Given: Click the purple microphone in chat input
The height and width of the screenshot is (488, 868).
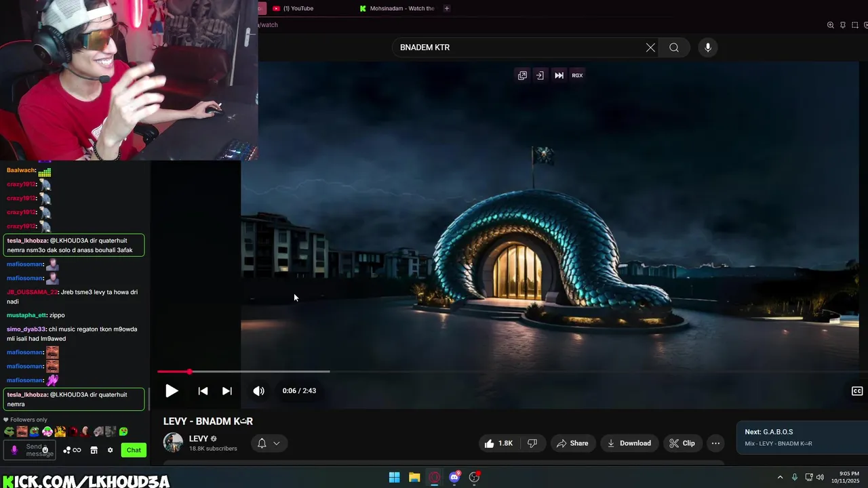Looking at the screenshot, I should point(14,450).
